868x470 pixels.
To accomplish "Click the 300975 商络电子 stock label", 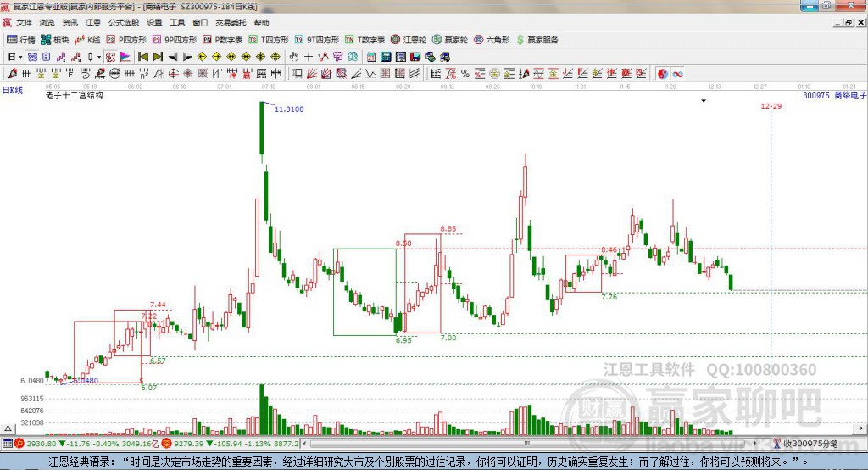I will point(835,96).
